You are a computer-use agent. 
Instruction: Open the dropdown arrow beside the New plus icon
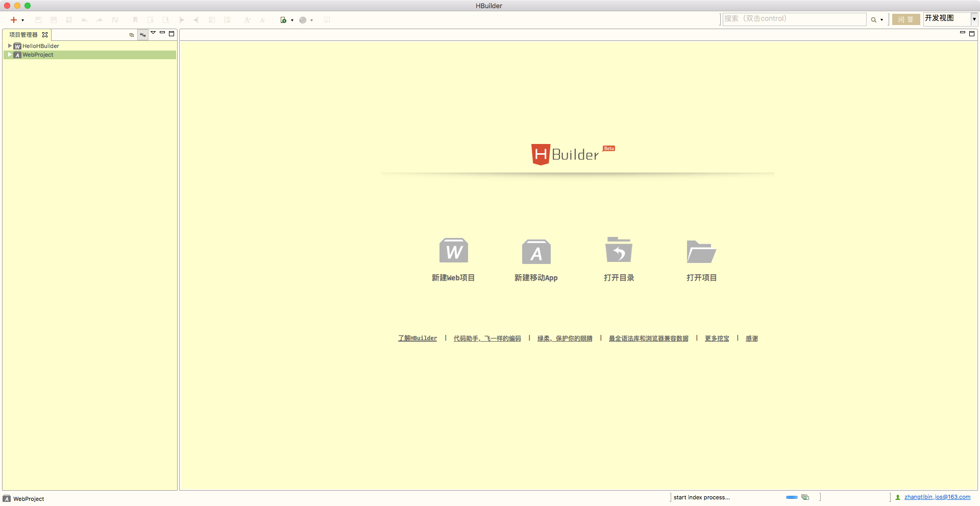[x=22, y=20]
